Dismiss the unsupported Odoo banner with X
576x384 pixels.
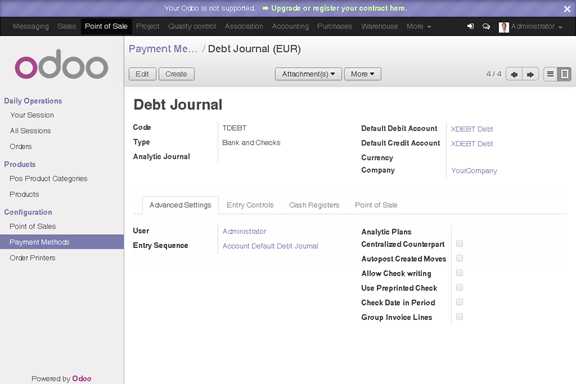pos(567,9)
